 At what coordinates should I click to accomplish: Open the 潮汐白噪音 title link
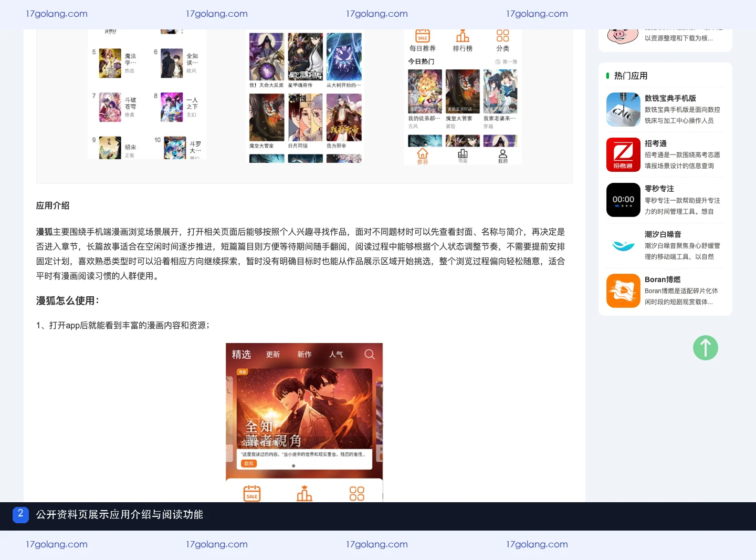pyautogui.click(x=663, y=234)
